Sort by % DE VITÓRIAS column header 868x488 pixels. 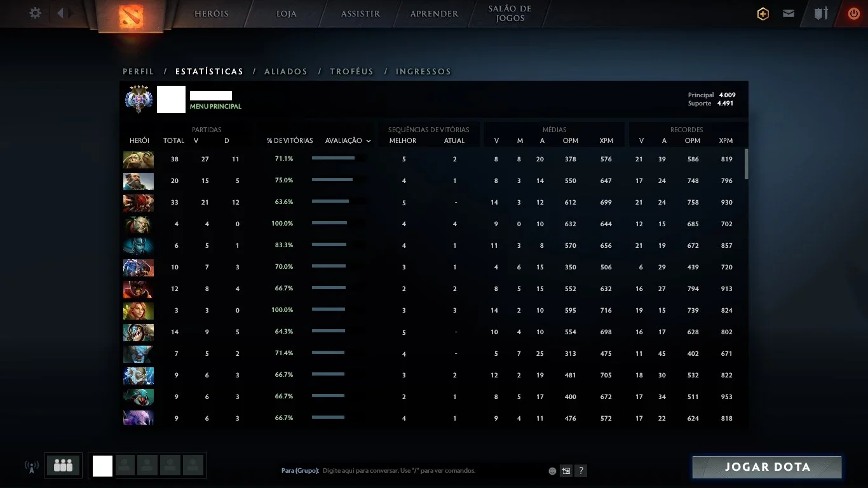pos(290,140)
